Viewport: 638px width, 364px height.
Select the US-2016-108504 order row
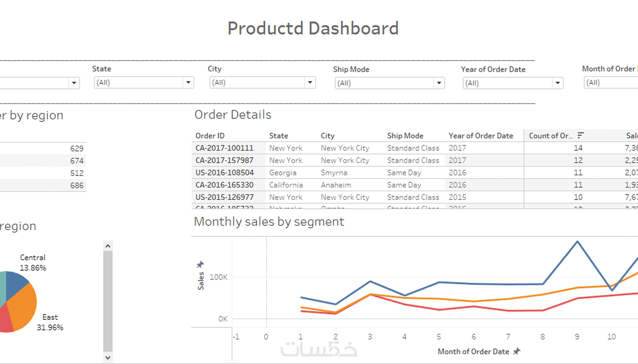click(x=224, y=173)
